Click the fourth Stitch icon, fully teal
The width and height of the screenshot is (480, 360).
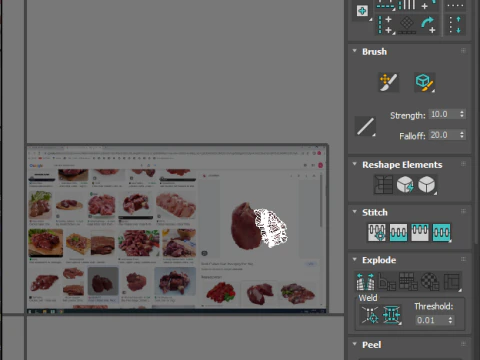click(x=441, y=232)
